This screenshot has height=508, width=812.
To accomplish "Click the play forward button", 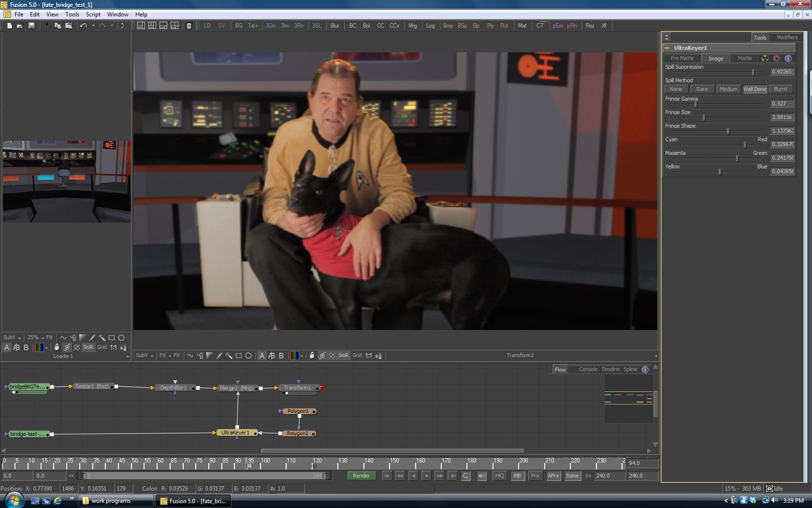I will point(426,476).
